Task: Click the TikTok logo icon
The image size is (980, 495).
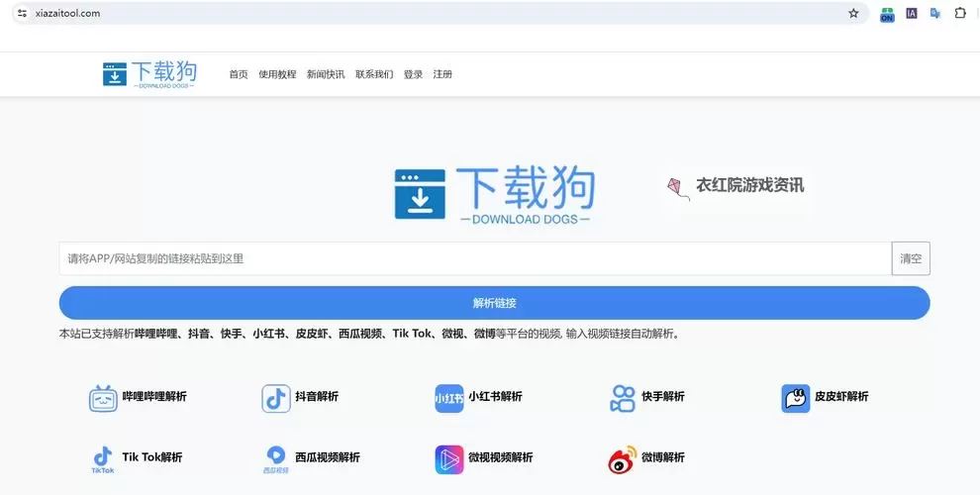Action: coord(103,459)
